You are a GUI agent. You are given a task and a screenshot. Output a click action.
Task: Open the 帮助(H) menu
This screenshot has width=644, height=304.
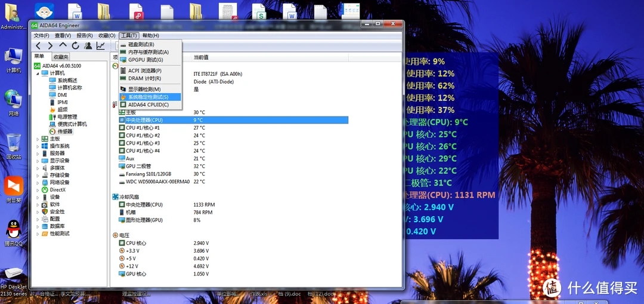(151, 36)
